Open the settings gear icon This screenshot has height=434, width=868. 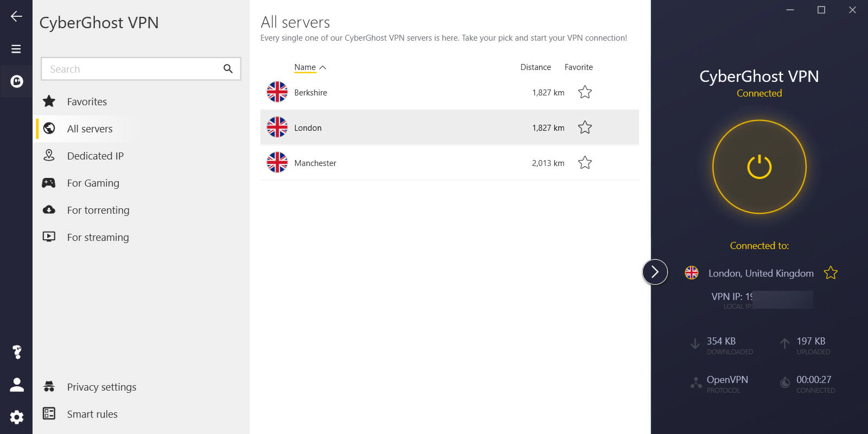pos(17,417)
